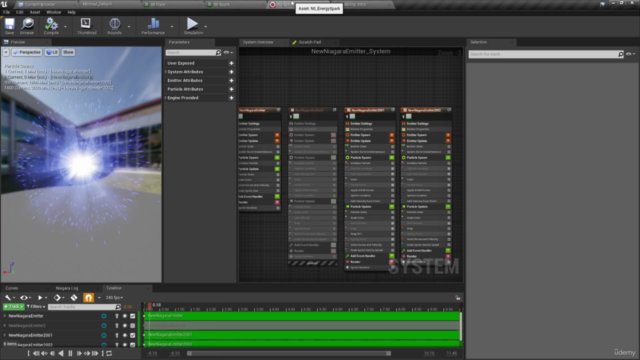Add an Emitter Attributes parameter
This screenshot has width=640, height=360.
231,80
